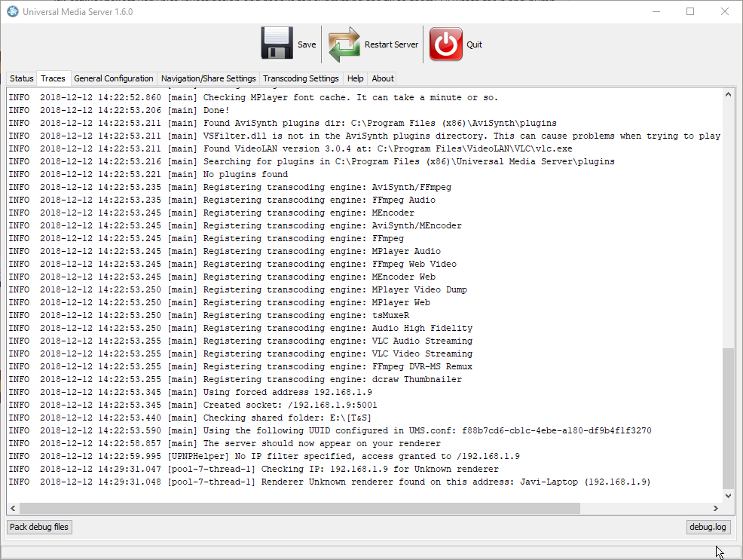This screenshot has width=743, height=560.
Task: Click the Save floppy disk icon
Action: [277, 44]
